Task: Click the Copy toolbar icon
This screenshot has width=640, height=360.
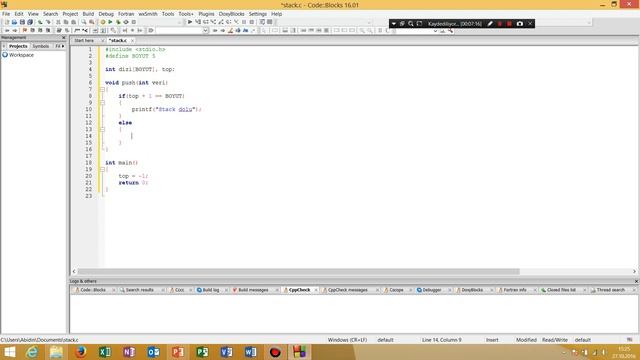Action: pyautogui.click(x=66, y=22)
